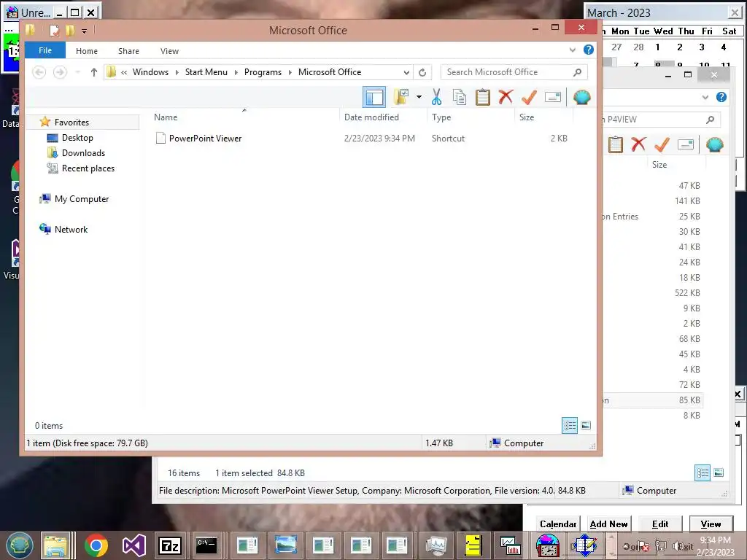Image resolution: width=747 pixels, height=560 pixels.
Task: Click the Programs breadcrumb
Action: click(x=263, y=72)
